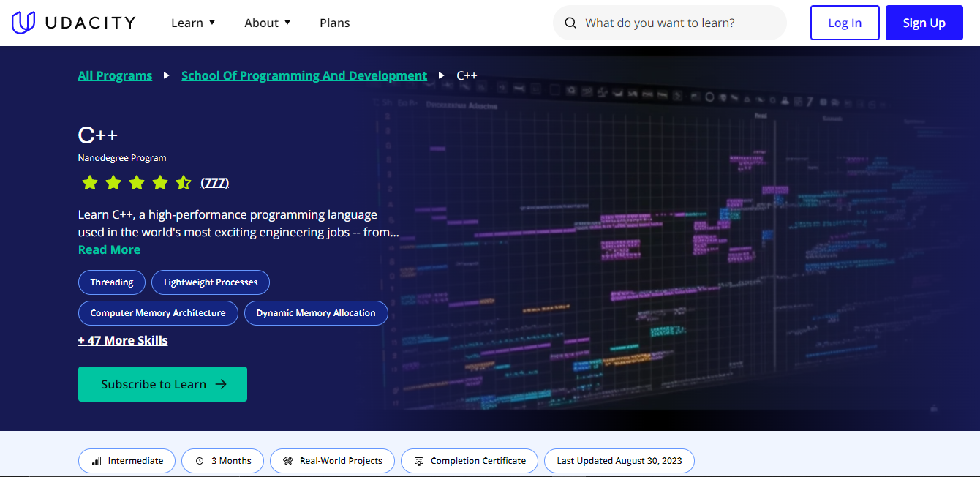Click the C++ program title heading
Image resolution: width=980 pixels, height=477 pixels.
[98, 135]
